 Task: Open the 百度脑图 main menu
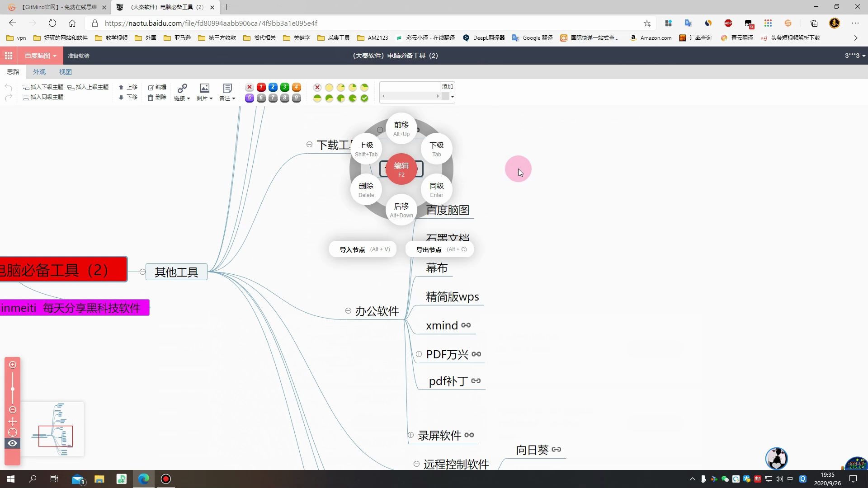40,56
